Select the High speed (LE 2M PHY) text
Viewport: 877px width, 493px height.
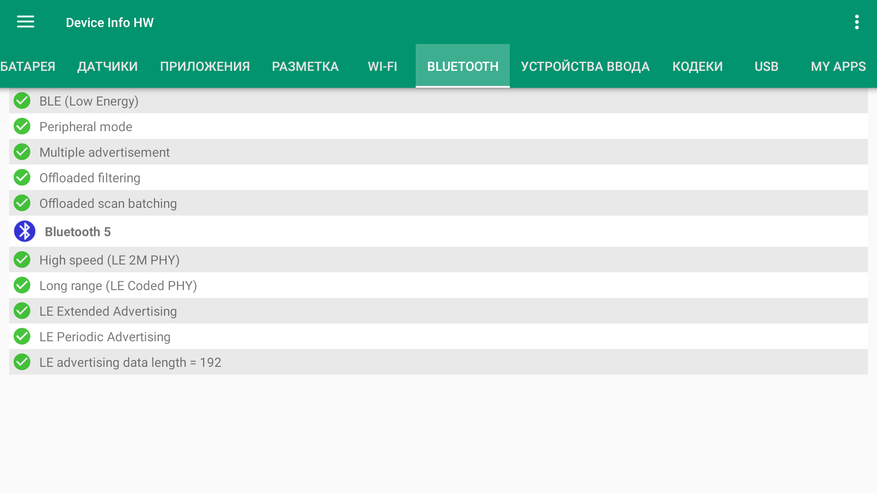pyautogui.click(x=110, y=260)
